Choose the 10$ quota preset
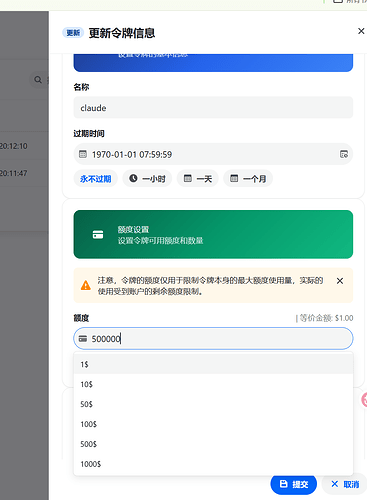 click(213, 384)
